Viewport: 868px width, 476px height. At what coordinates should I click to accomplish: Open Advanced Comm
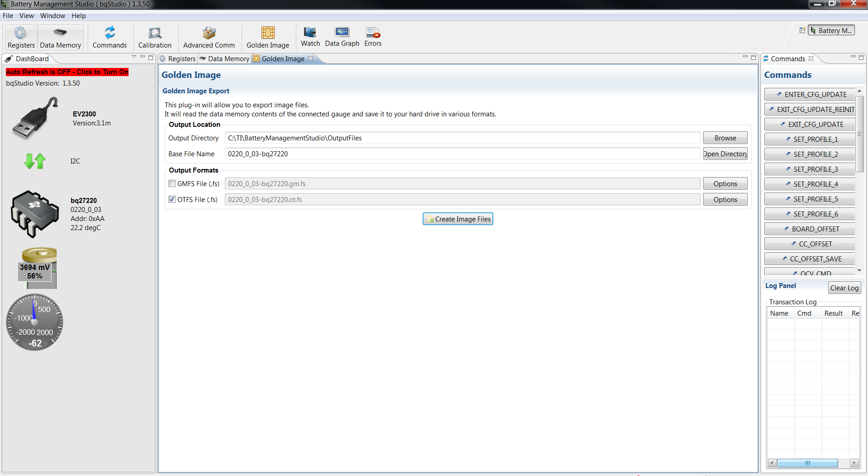point(209,37)
